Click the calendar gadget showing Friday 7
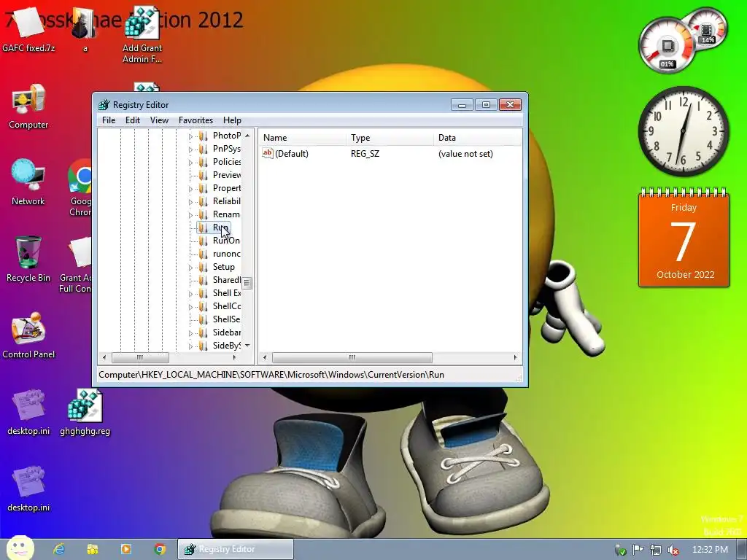 [x=684, y=238]
